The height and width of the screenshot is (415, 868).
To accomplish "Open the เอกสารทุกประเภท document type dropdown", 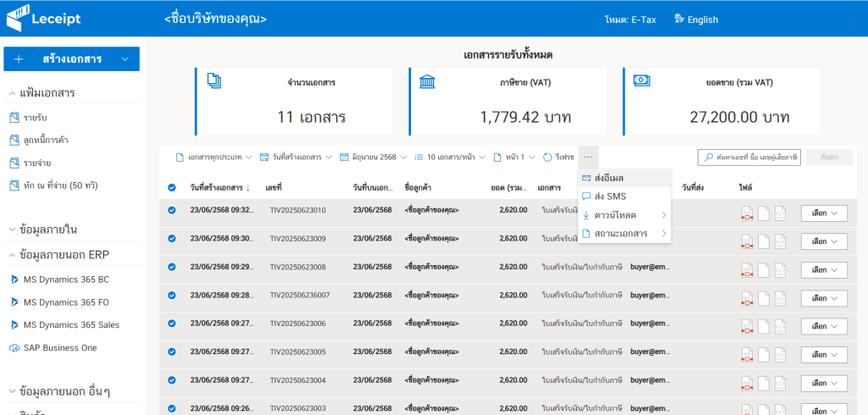I will (x=214, y=158).
